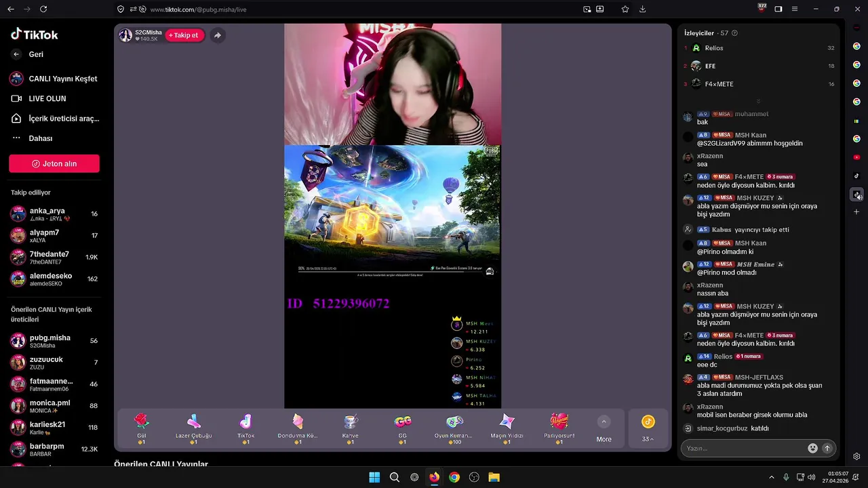Click MSH-JEFTLAXS username in chat
This screenshot has width=868, height=488.
(x=759, y=378)
